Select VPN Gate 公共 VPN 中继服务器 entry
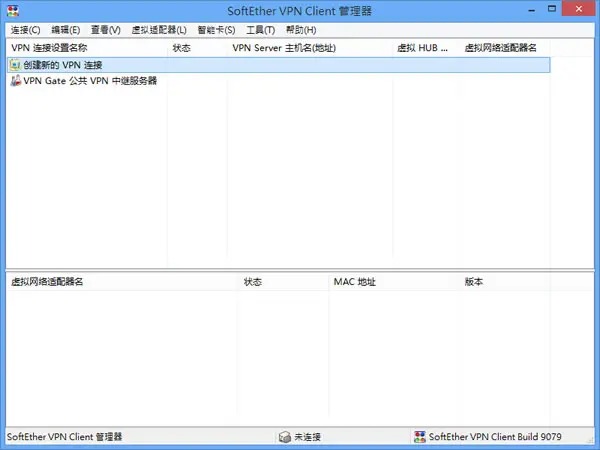Image resolution: width=600 pixels, height=450 pixels. click(90, 81)
